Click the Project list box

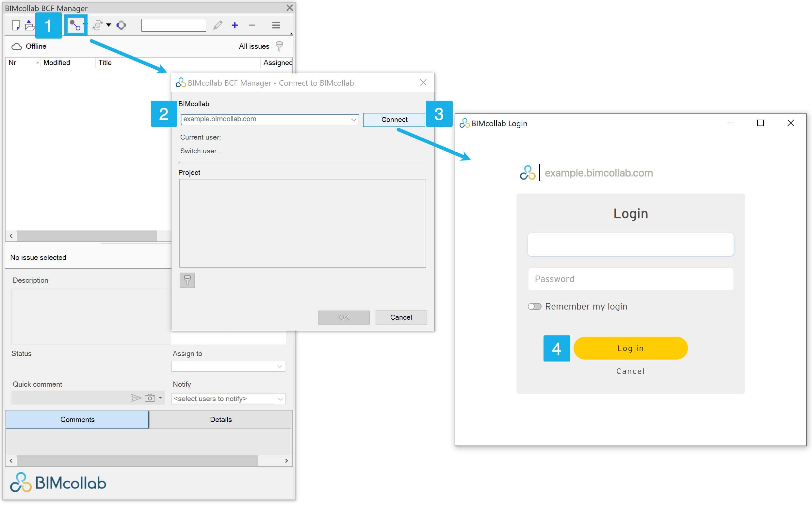[303, 223]
